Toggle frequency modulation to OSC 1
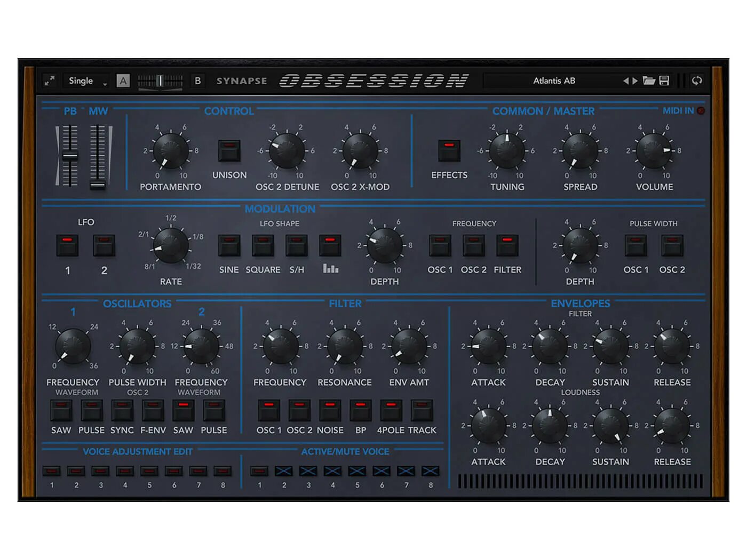Viewport: 747px width, 560px height. coord(440,245)
